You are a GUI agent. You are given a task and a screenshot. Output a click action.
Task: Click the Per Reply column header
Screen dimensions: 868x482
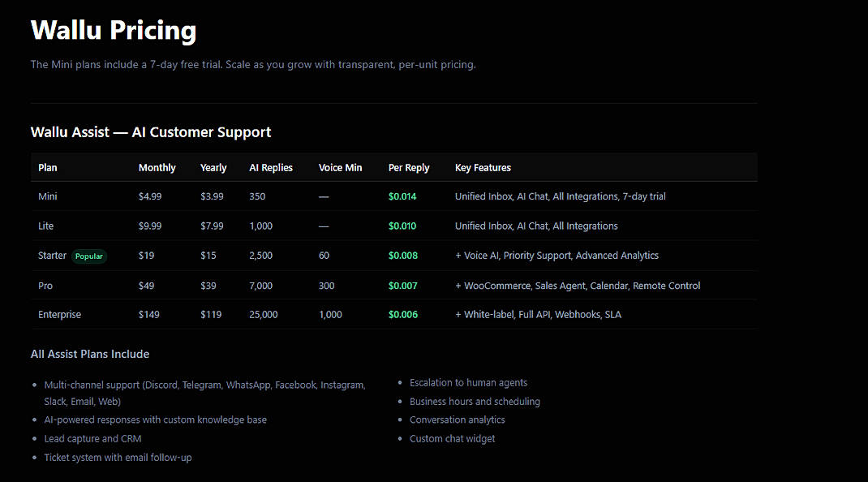(409, 167)
